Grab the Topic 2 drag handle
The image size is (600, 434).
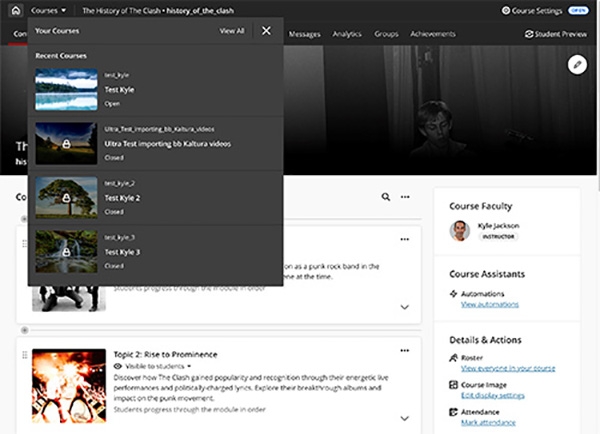pos(25,355)
